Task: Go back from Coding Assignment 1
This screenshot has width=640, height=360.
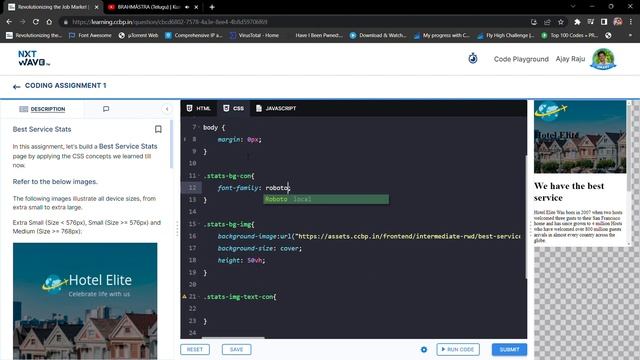Action: 16,87
